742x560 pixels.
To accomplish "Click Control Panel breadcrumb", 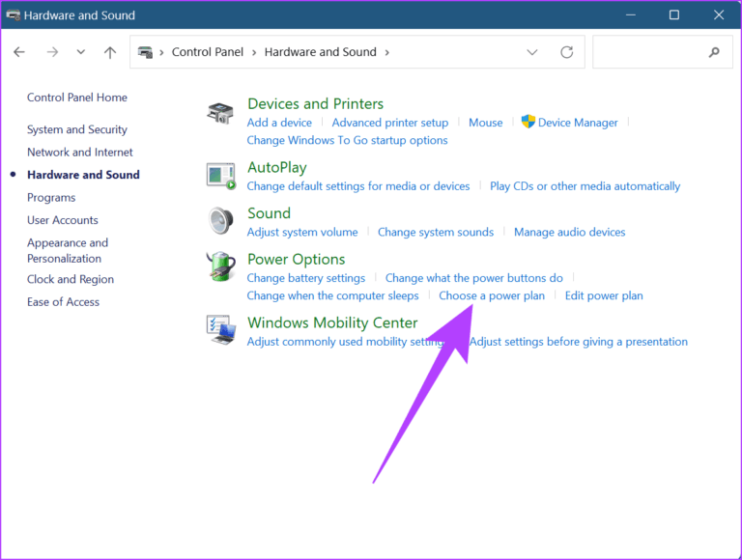I will pos(208,52).
